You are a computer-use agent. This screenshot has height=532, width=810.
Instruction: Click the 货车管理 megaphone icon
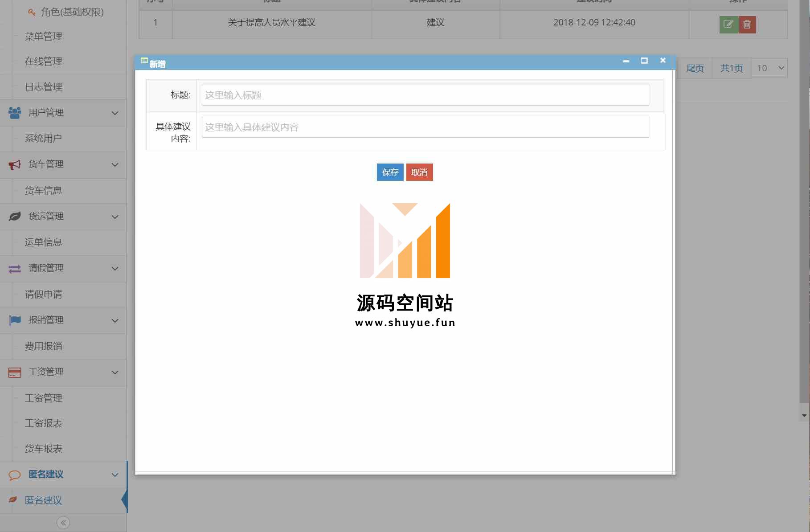click(15, 165)
